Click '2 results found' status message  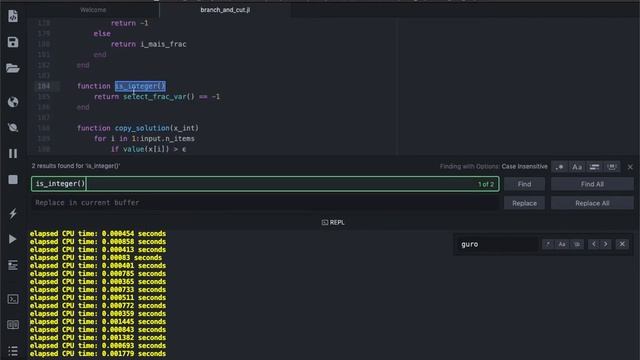click(76, 166)
